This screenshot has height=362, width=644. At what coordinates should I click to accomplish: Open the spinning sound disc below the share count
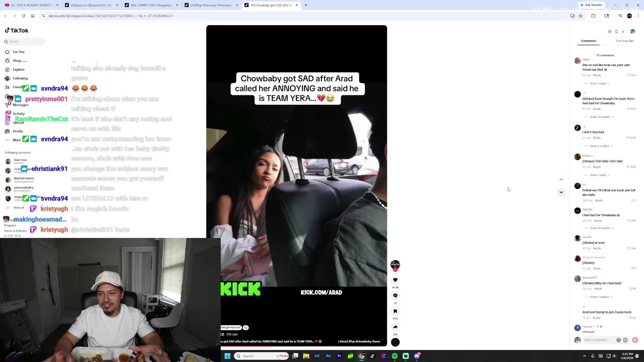(395, 342)
